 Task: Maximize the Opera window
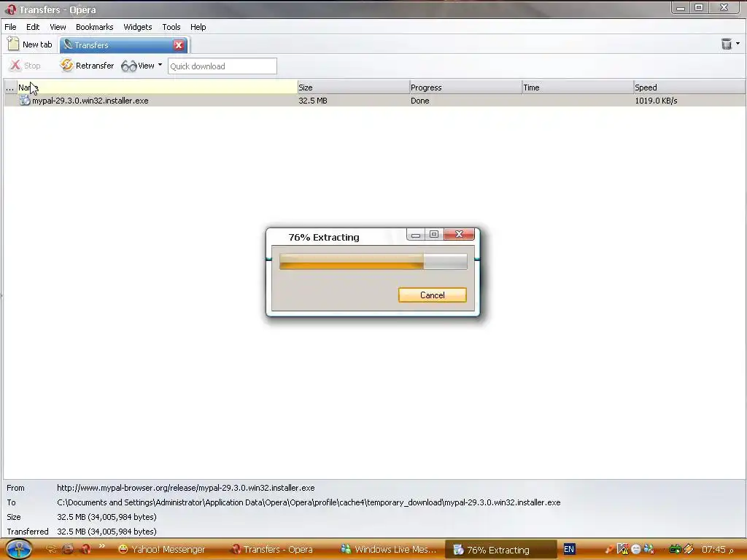click(699, 8)
